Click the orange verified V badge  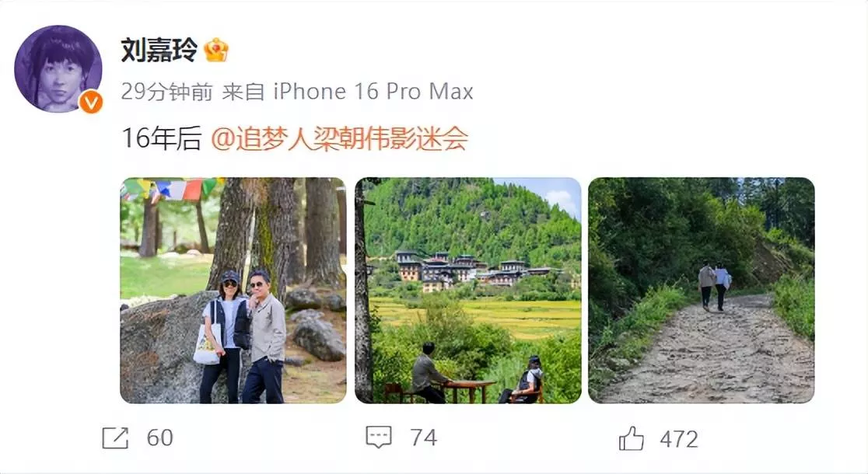tap(91, 102)
